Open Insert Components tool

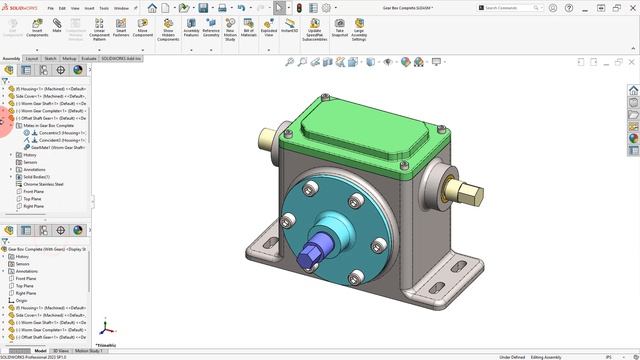(x=37, y=28)
